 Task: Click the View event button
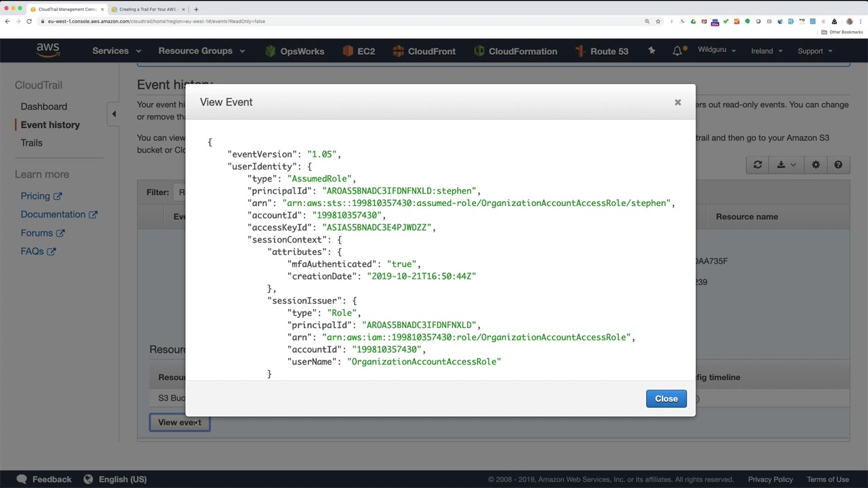pos(180,422)
